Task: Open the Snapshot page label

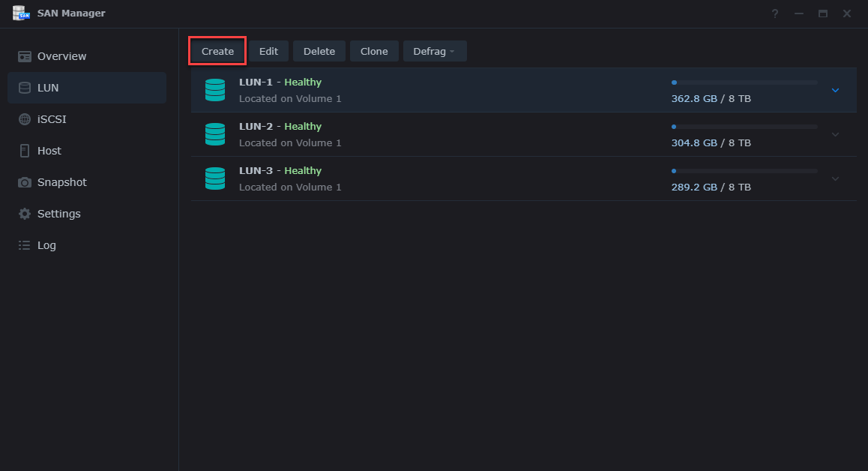Action: 62,182
